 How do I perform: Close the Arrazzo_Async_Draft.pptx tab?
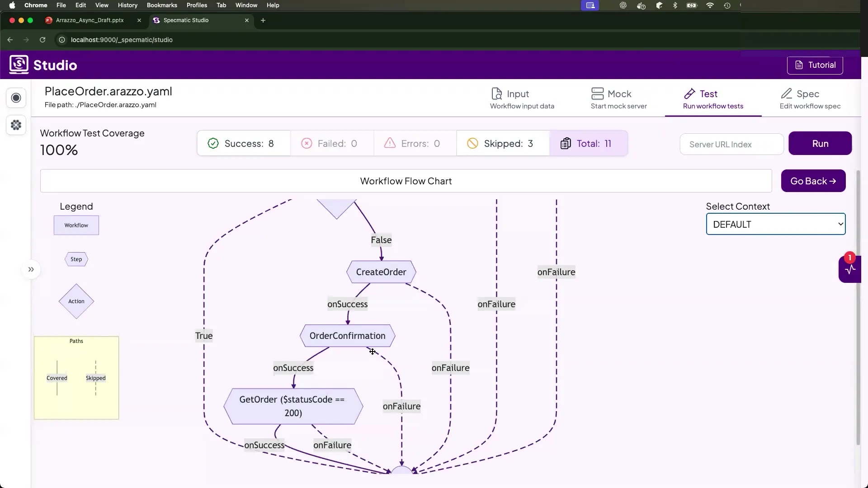point(139,20)
